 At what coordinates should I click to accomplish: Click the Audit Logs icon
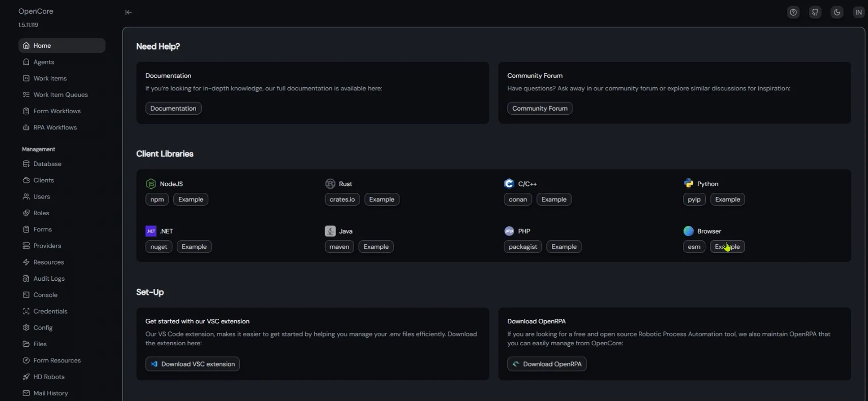point(26,279)
